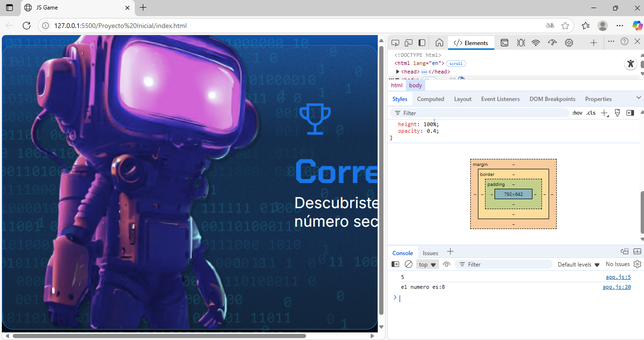
Task: Open the DevTools Welcome home tab
Action: pos(439,43)
